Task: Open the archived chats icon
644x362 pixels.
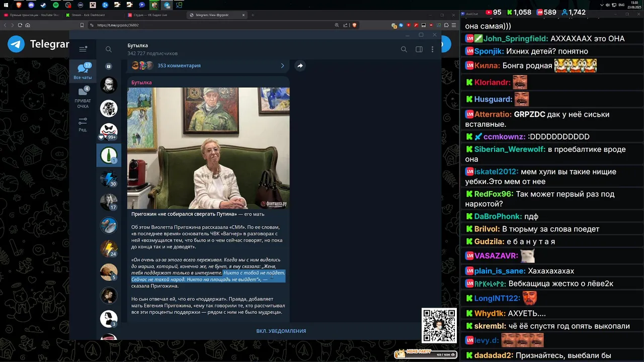Action: [109, 66]
